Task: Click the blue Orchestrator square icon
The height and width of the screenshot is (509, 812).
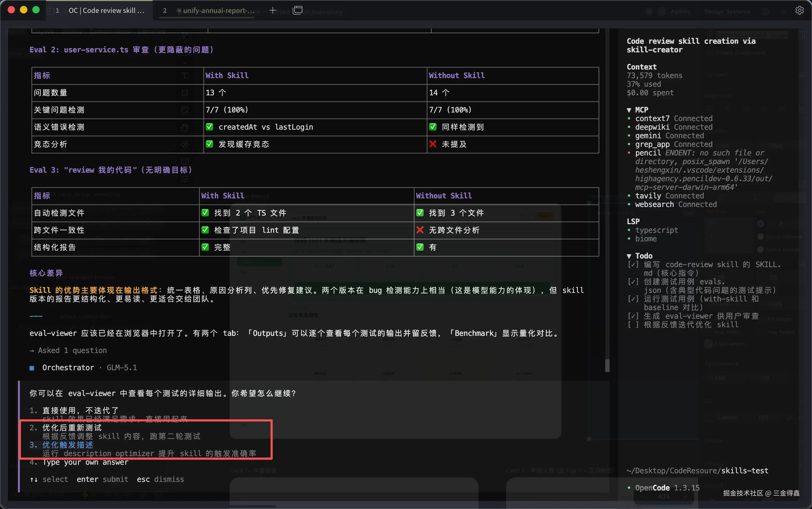Action: pos(32,368)
